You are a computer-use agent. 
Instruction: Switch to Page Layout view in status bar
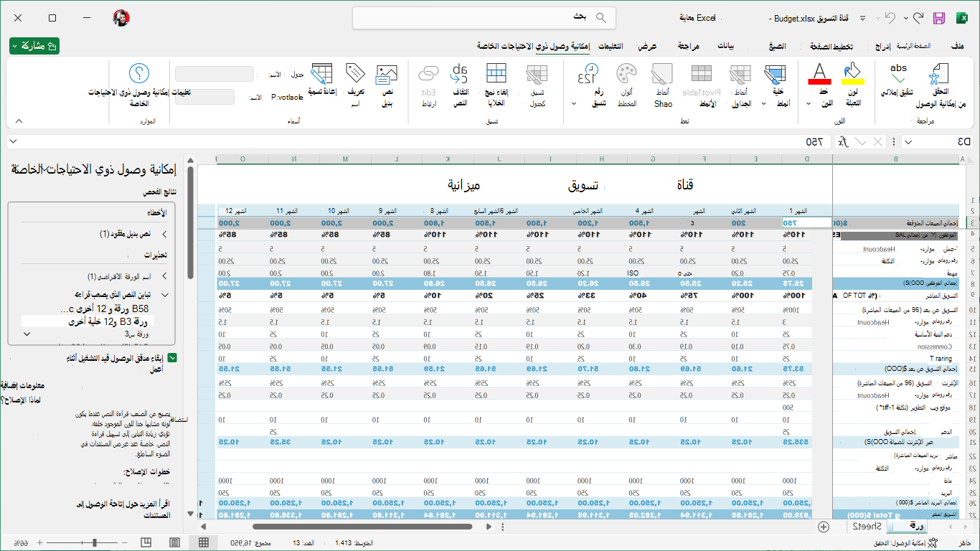pyautogui.click(x=175, y=542)
